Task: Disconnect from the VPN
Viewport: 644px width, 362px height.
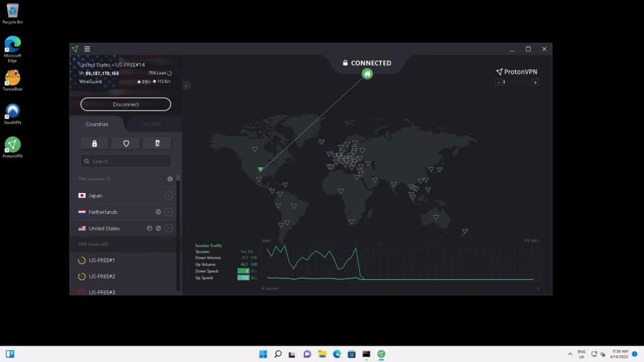Action: click(x=126, y=104)
